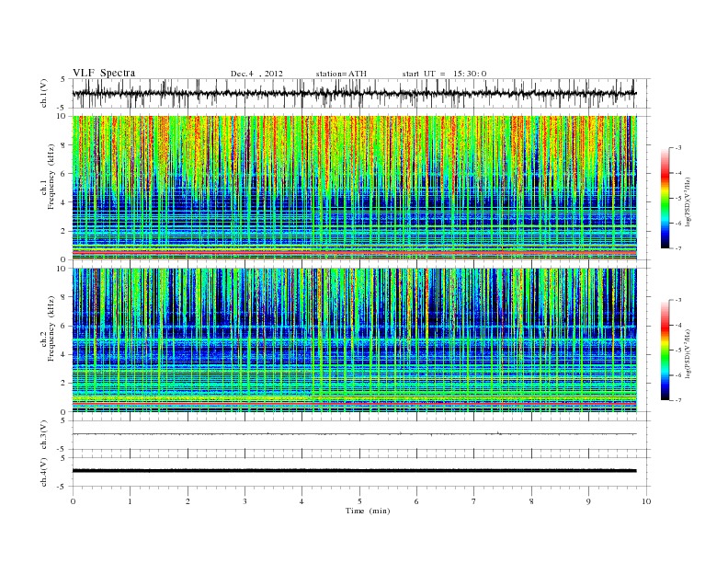The image size is (728, 563).
Task: Click the thick ch.4 voltage trace
Action: coord(354,471)
